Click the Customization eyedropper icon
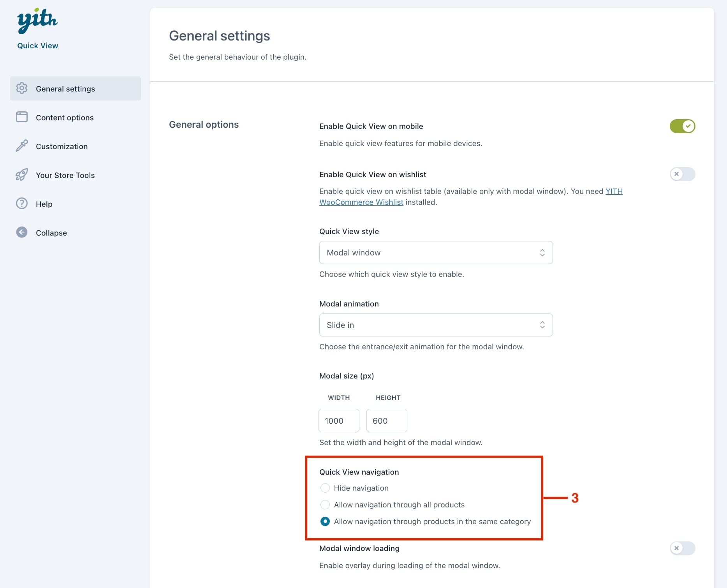This screenshot has height=588, width=727. [22, 146]
